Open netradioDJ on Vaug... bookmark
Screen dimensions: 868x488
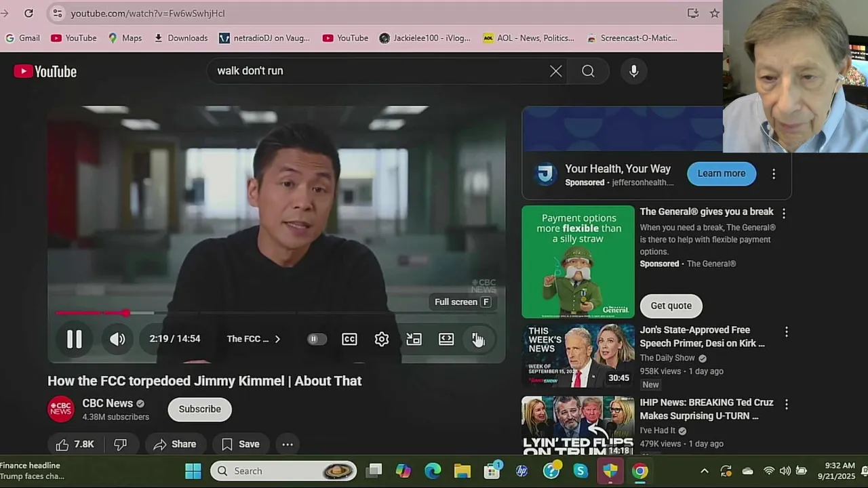(264, 38)
